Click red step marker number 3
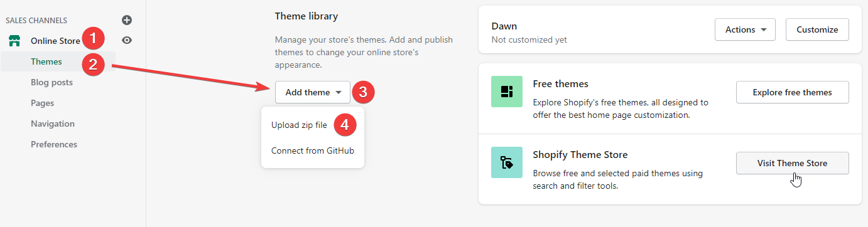868x227 pixels. point(363,92)
